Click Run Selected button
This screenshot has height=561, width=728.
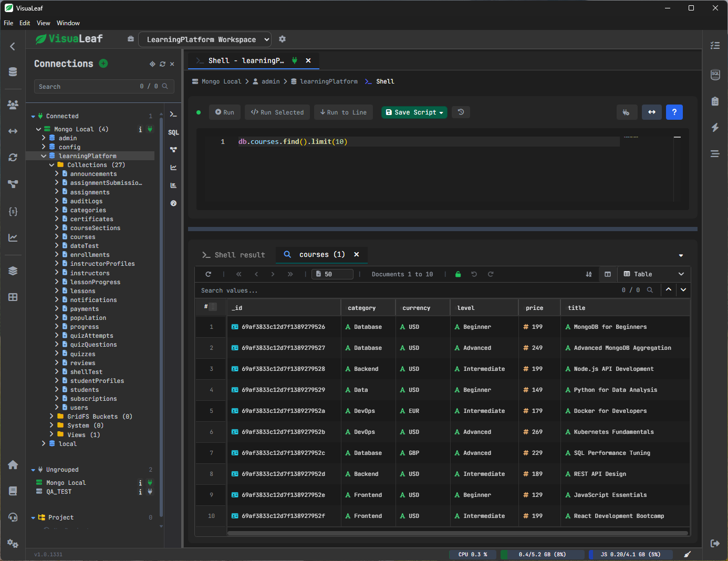point(277,112)
